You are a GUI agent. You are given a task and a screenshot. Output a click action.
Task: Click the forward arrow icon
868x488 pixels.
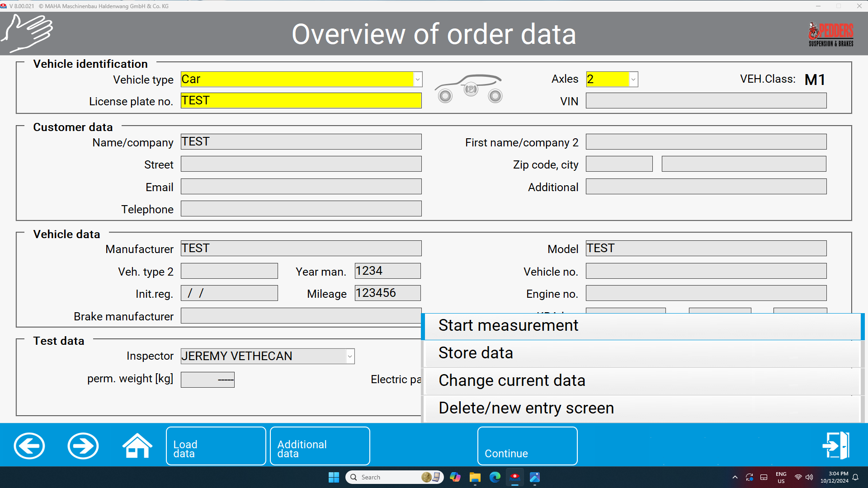(83, 446)
